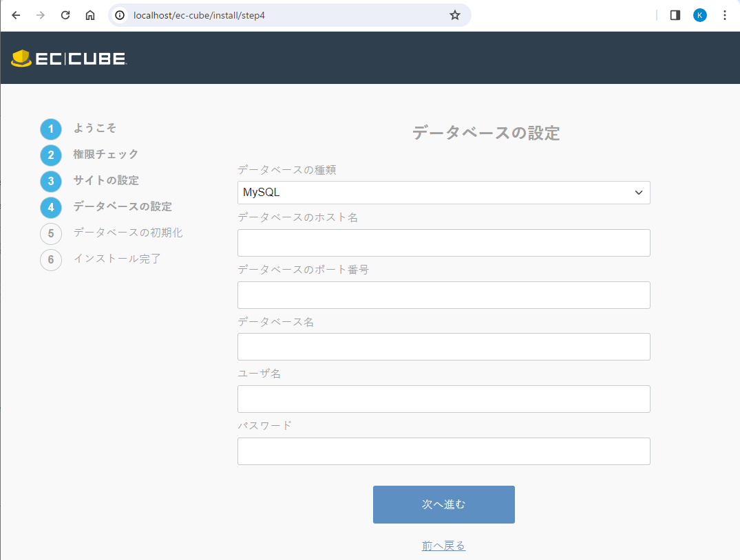Image resolution: width=740 pixels, height=560 pixels.
Task: Focus the database port number field
Action: click(x=443, y=295)
